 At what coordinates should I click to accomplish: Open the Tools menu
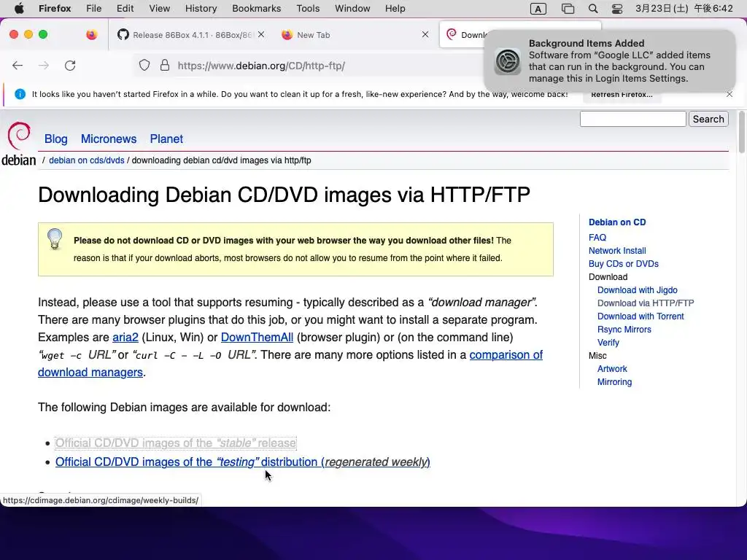(x=309, y=9)
